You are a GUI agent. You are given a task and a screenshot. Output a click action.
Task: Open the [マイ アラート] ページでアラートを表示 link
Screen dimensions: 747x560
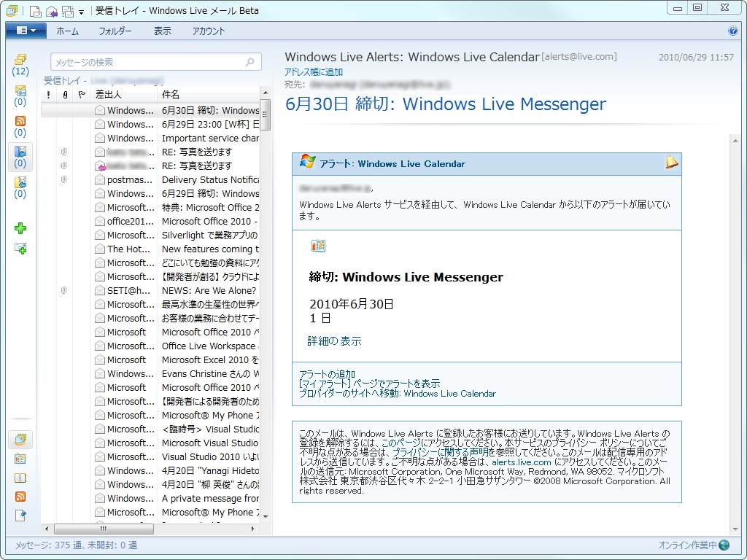click(369, 384)
